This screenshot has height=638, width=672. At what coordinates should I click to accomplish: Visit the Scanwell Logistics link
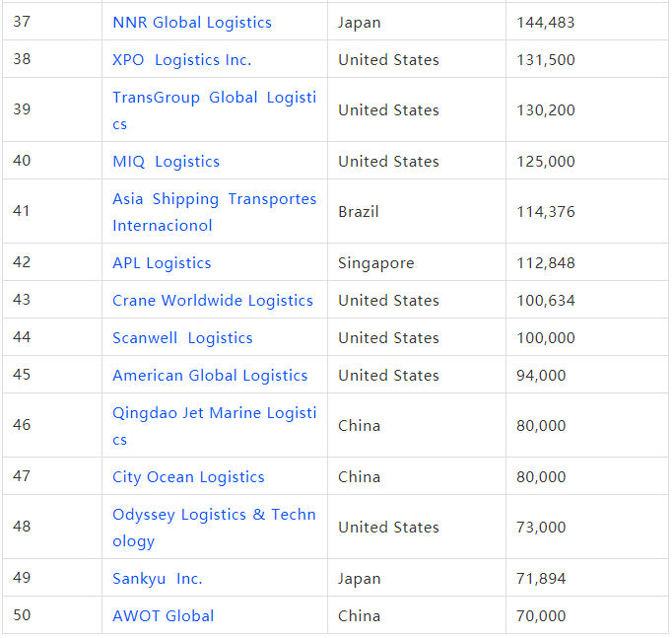point(182,338)
